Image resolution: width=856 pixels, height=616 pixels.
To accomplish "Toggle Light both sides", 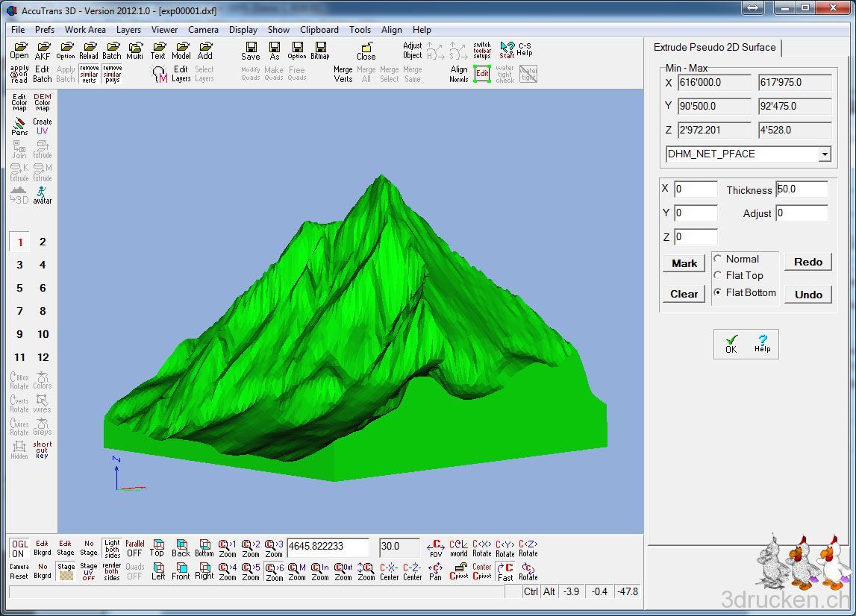I will 112,548.
